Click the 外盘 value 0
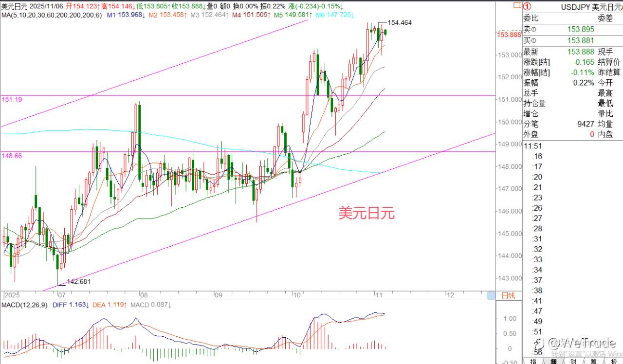This screenshot has width=623, height=364. pyautogui.click(x=592, y=134)
